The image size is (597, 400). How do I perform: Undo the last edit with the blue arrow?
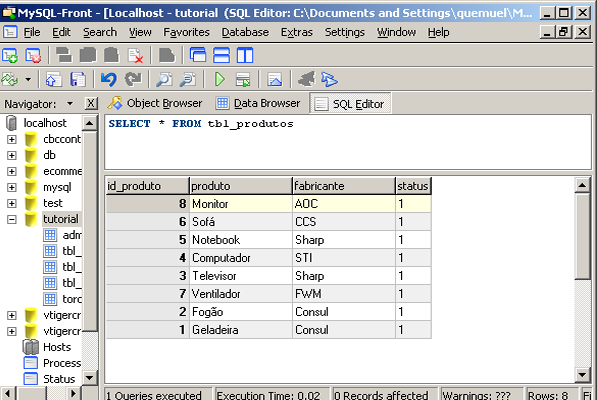click(109, 80)
